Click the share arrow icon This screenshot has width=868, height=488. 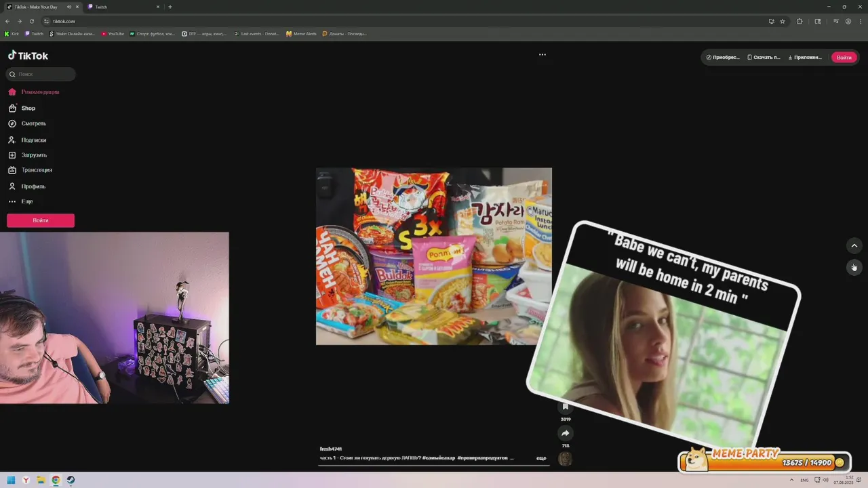pos(565,433)
